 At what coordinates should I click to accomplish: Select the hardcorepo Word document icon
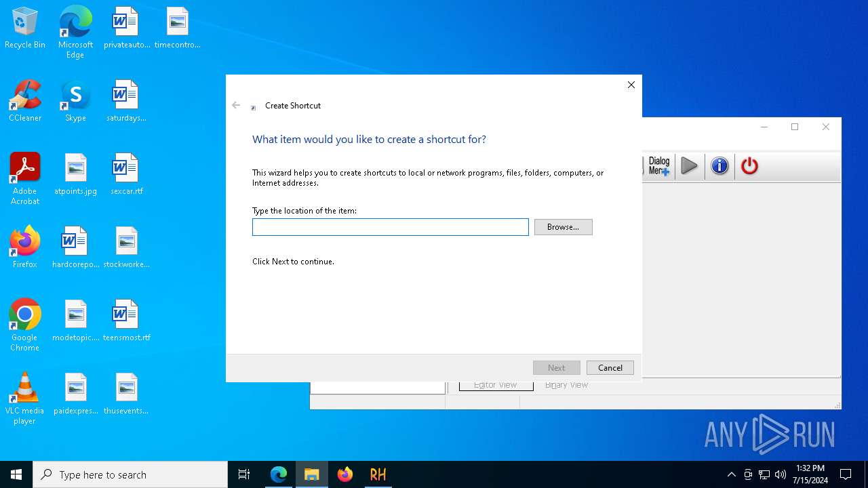click(75, 248)
